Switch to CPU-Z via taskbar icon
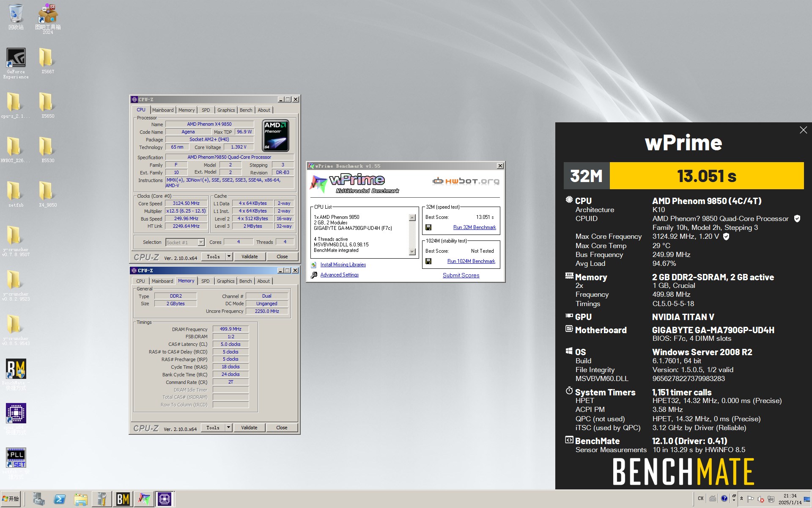 [165, 499]
